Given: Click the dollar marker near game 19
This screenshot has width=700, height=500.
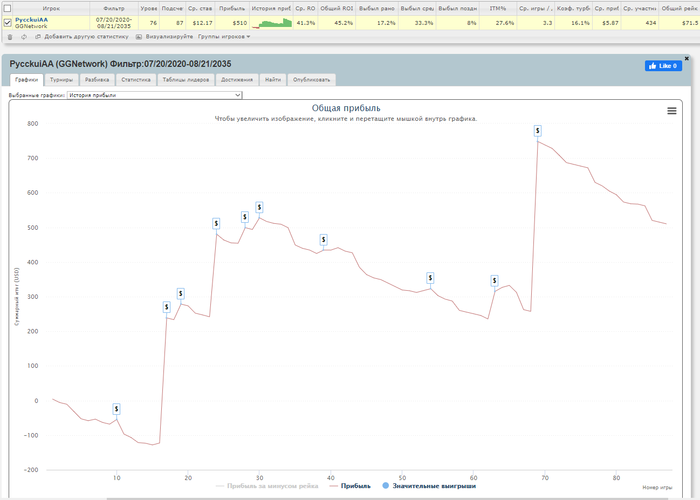Looking at the screenshot, I should 180,294.
